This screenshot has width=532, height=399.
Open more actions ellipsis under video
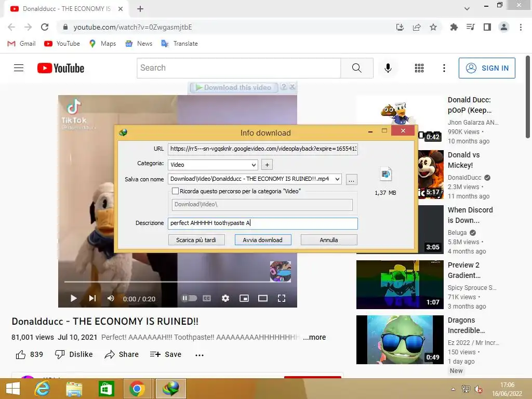pos(199,355)
